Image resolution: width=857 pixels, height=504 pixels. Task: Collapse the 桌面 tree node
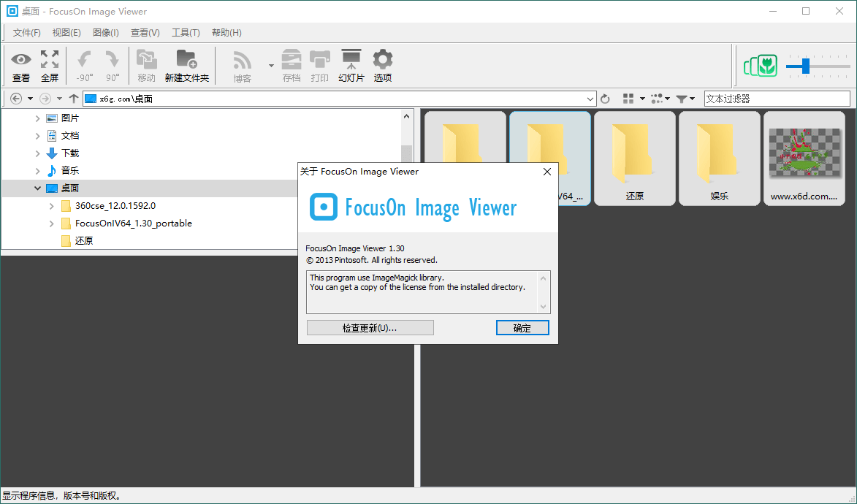point(37,187)
